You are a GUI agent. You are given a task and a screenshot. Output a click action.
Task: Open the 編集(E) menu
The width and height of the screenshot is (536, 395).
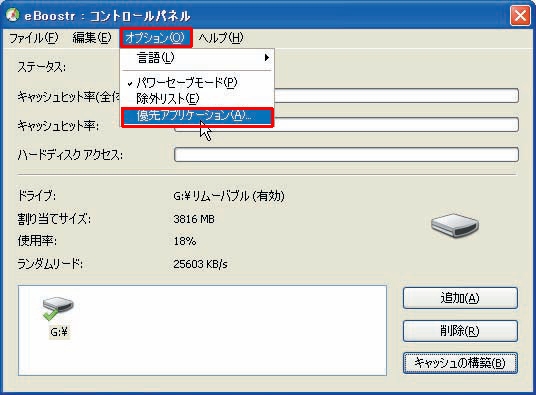[x=92, y=38]
